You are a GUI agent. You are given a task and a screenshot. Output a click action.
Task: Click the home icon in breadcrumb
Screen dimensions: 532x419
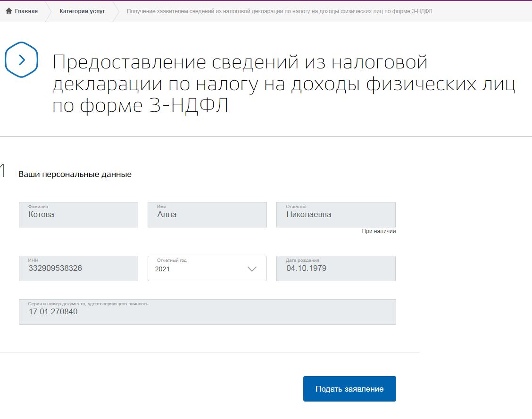point(9,11)
